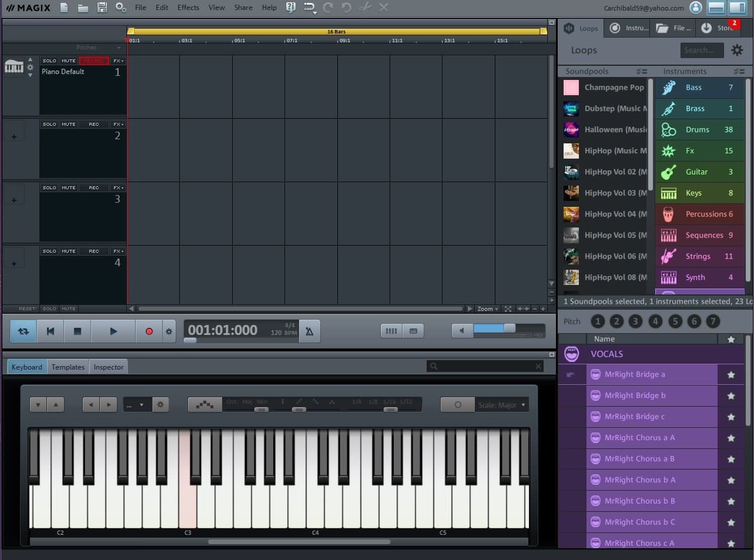Click the Loops search field
The image size is (754, 560).
click(701, 51)
